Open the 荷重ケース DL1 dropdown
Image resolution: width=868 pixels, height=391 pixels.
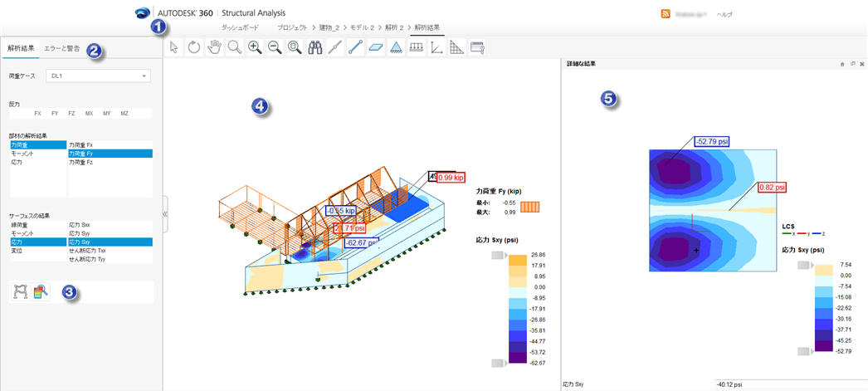point(98,76)
